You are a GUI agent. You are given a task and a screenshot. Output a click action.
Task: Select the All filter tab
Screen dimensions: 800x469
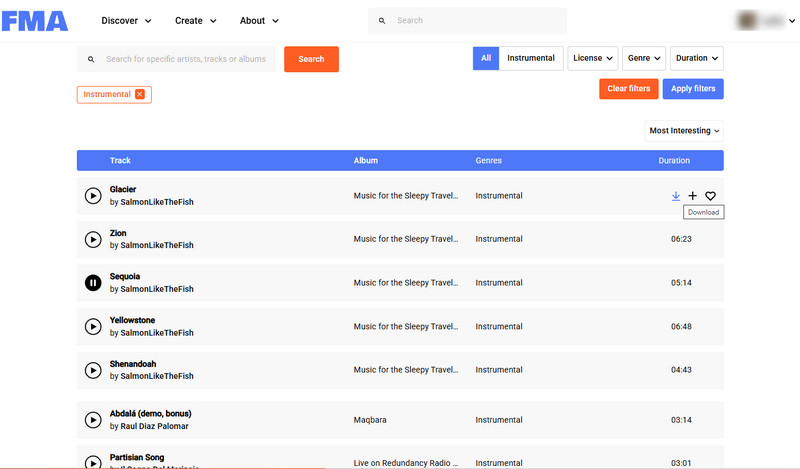tap(486, 58)
